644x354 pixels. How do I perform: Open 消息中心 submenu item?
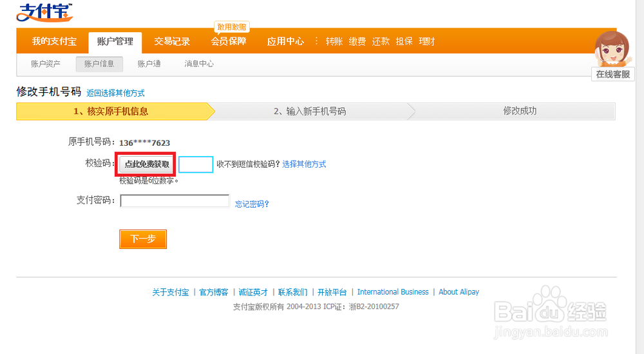199,64
